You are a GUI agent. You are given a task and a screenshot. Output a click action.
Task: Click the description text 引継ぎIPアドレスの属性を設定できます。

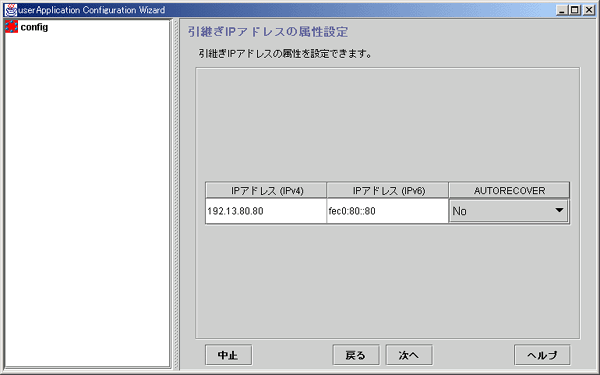click(285, 54)
